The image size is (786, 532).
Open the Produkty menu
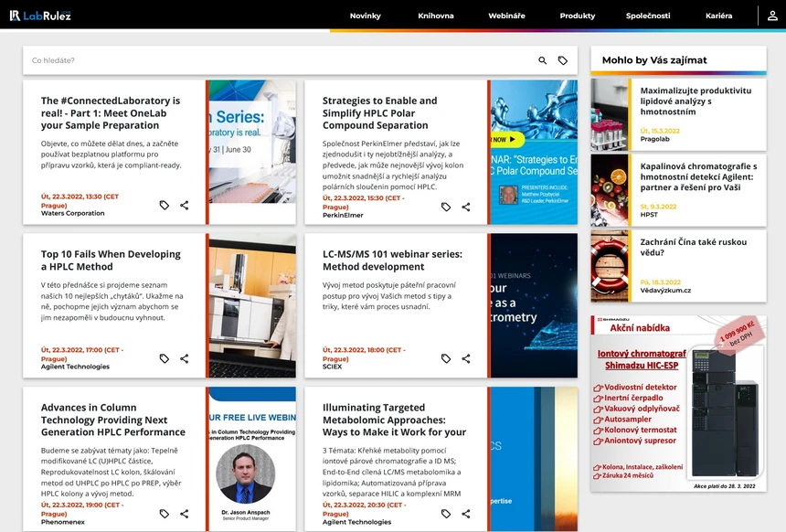click(578, 16)
